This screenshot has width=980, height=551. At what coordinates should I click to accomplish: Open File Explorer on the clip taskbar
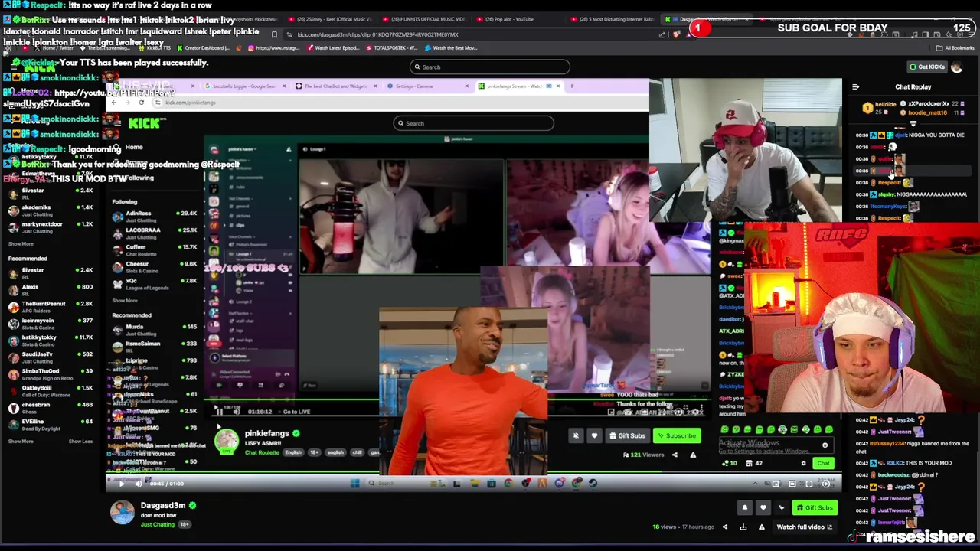[x=474, y=484]
